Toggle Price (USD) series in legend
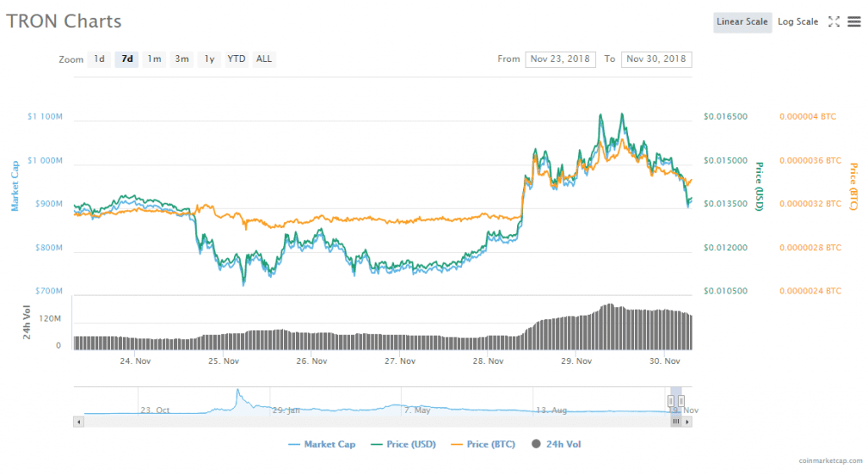Screen dimensions: 868x475 pos(403,444)
